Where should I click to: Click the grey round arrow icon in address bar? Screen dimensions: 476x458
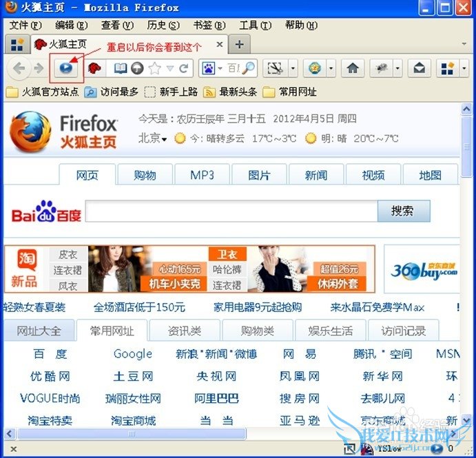(x=137, y=68)
